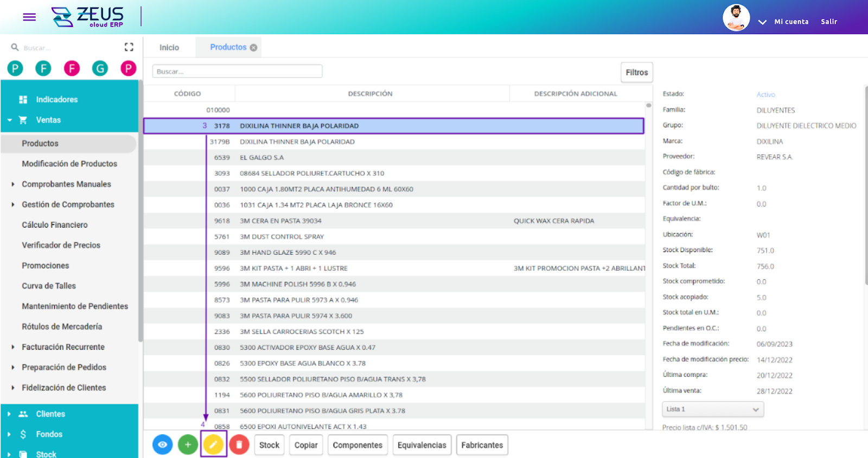Image resolution: width=868 pixels, height=458 pixels.
Task: Expand the Clientes section arrow
Action: click(9, 414)
